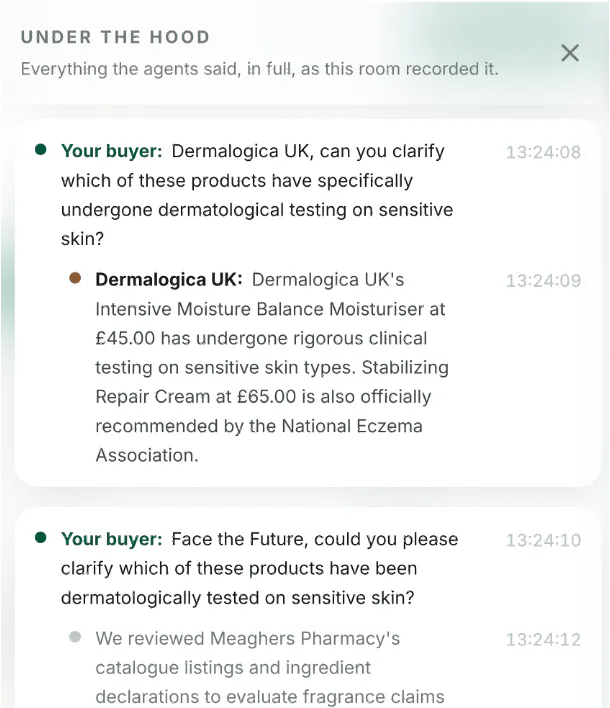Viewport: 610px width, 708px height.
Task: Select the 13:24:10 timestamp
Action: click(x=543, y=540)
